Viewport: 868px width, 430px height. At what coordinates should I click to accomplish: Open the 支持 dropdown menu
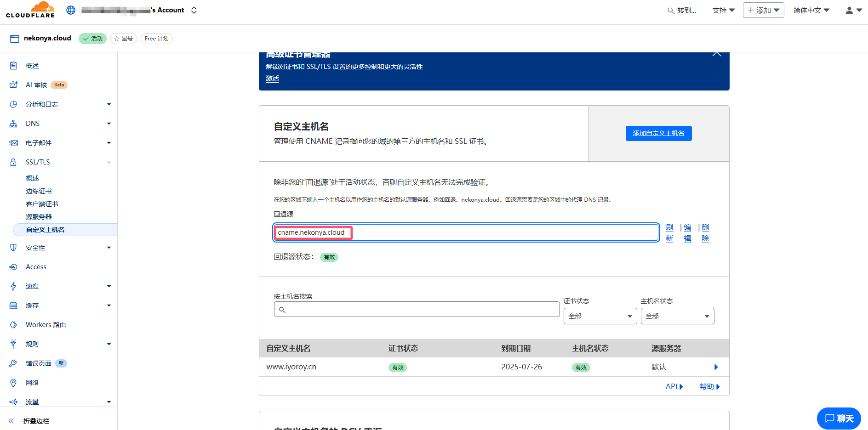724,10
